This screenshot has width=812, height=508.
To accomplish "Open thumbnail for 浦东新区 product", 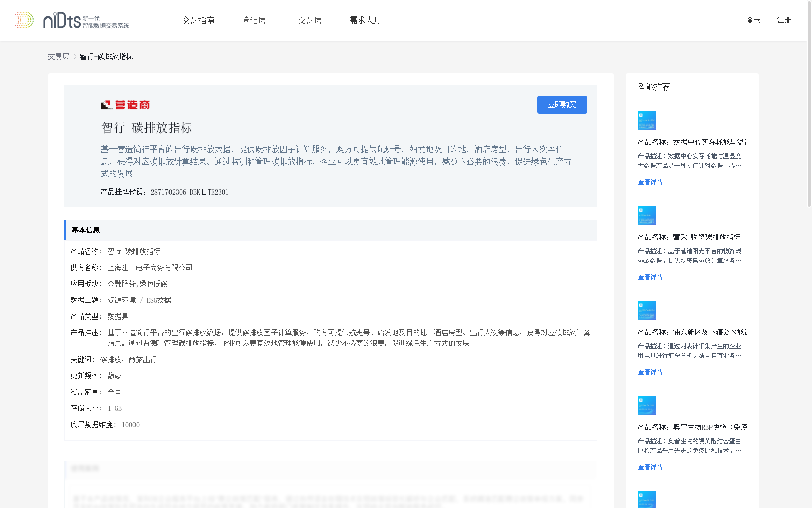I will click(x=647, y=310).
